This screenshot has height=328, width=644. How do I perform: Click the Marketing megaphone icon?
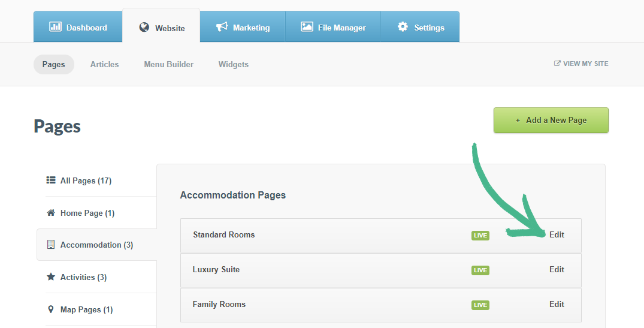(x=222, y=27)
